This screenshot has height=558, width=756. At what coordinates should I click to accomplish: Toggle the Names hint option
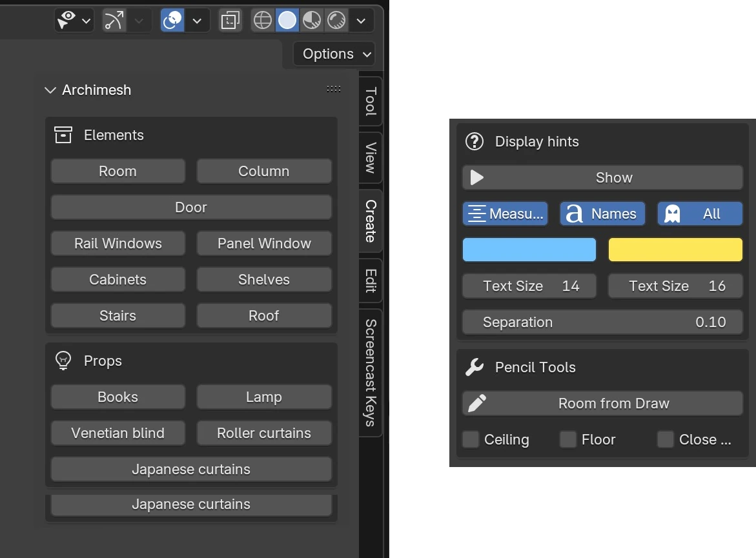tap(602, 214)
